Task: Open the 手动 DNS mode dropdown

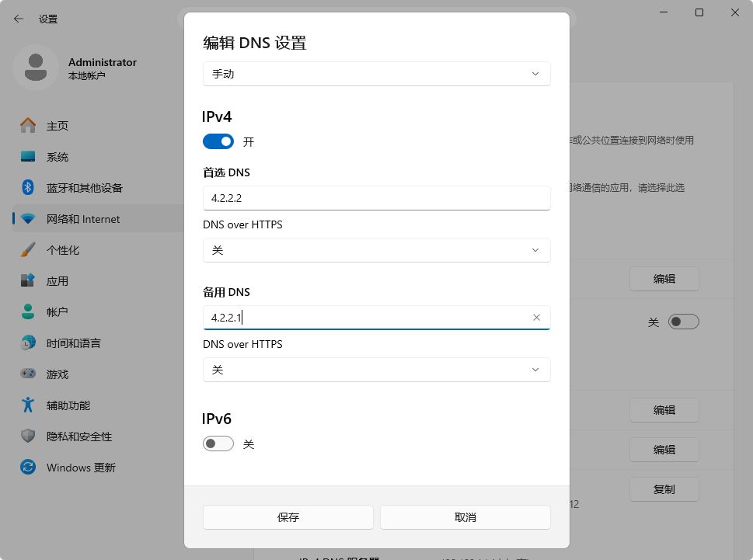Action: 376,74
